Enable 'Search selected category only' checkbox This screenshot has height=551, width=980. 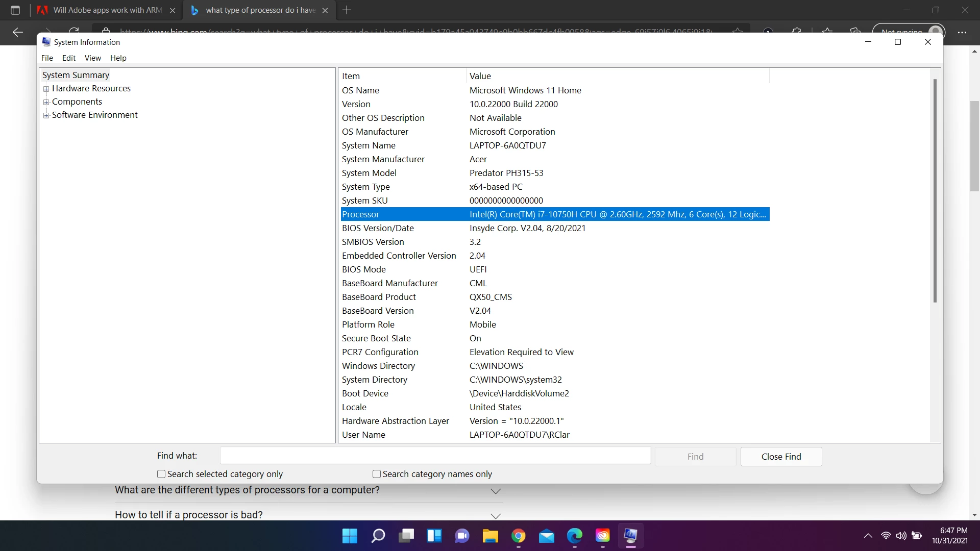coord(161,474)
